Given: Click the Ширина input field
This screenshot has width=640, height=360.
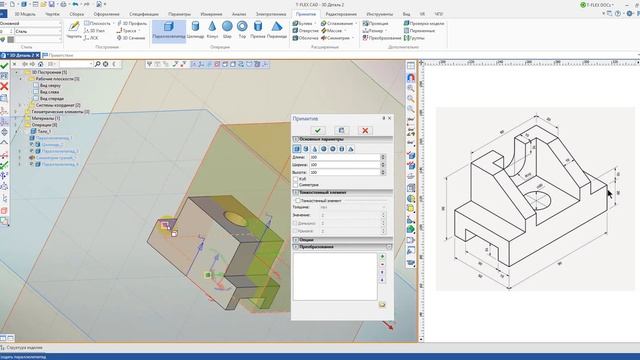Looking at the screenshot, I should coord(344,164).
